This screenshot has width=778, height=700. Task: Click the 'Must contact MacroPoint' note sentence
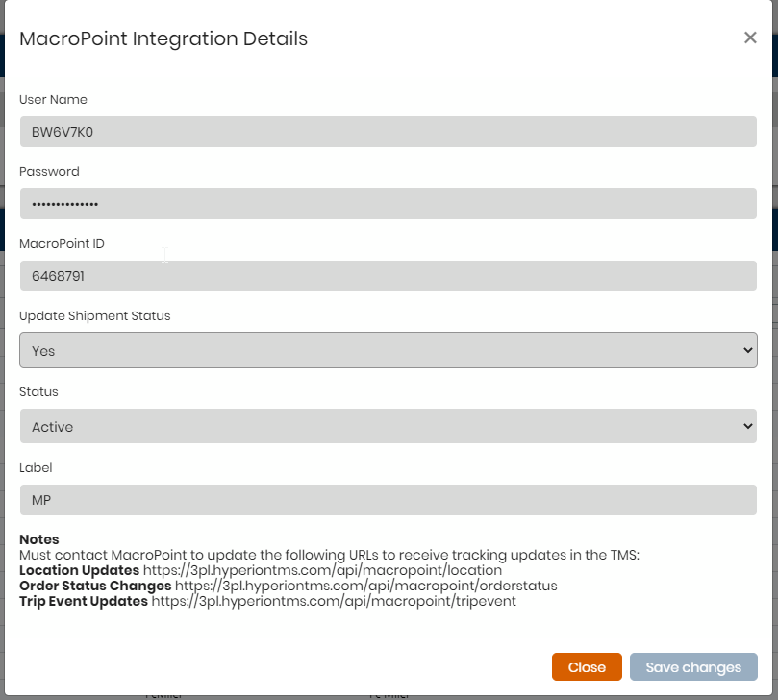pos(330,555)
